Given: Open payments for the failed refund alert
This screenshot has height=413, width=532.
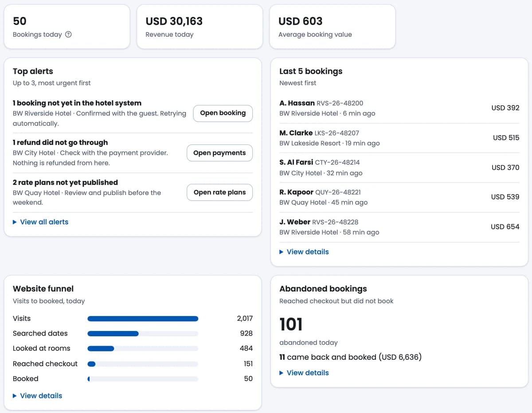Looking at the screenshot, I should pyautogui.click(x=219, y=153).
